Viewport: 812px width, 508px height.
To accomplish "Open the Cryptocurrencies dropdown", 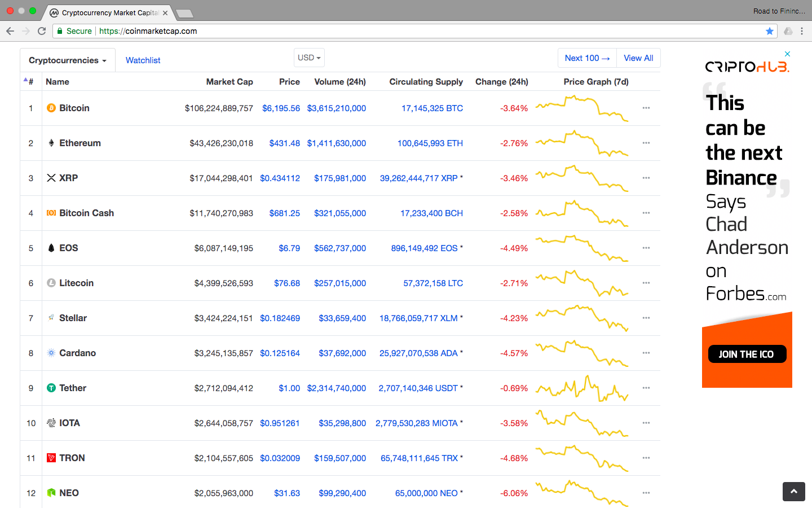I will click(x=68, y=60).
